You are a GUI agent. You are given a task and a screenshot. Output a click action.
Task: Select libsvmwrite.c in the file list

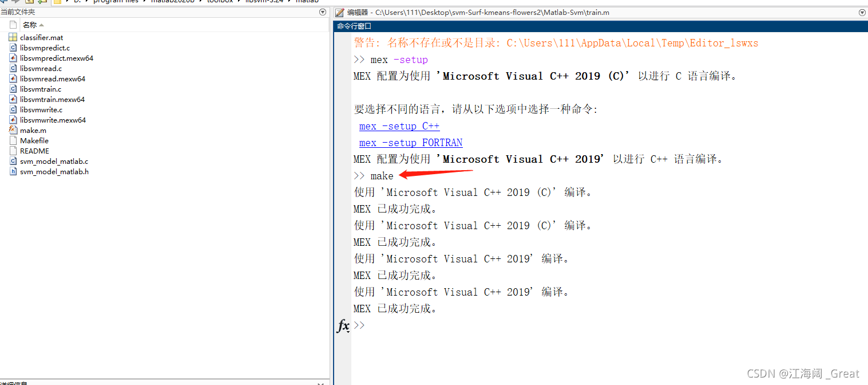[x=41, y=109]
